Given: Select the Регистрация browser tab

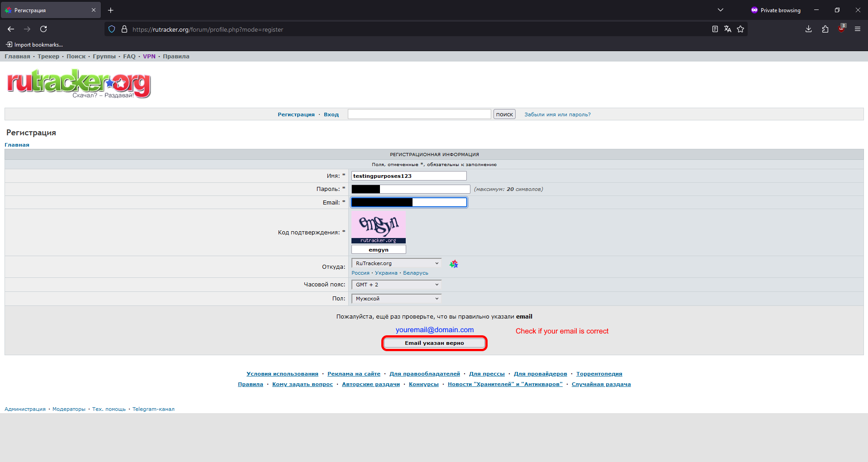Looking at the screenshot, I should tap(51, 10).
